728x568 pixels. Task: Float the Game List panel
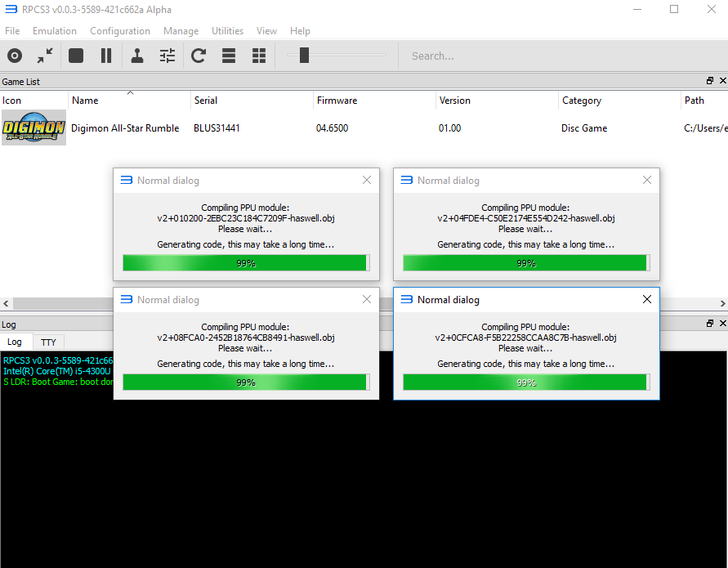pos(710,81)
